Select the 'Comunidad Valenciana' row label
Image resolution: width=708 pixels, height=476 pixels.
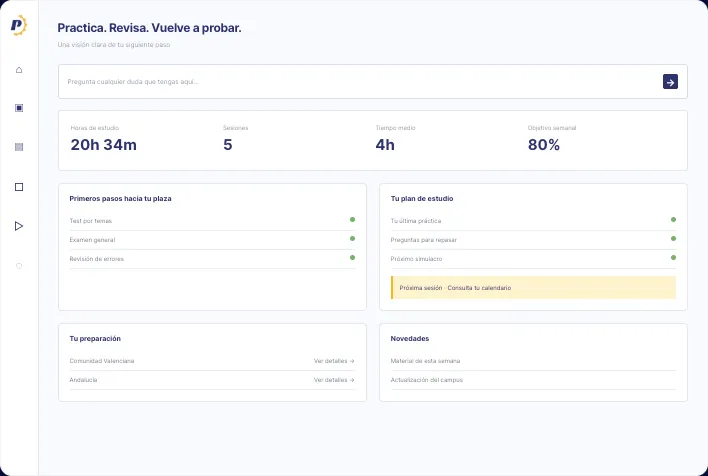tap(102, 361)
